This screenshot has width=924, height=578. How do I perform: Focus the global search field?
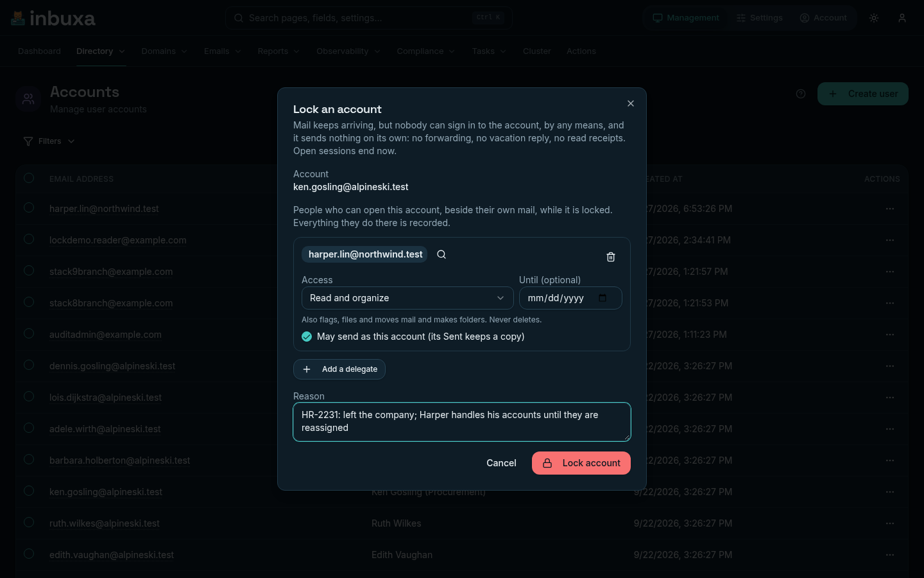(x=369, y=18)
